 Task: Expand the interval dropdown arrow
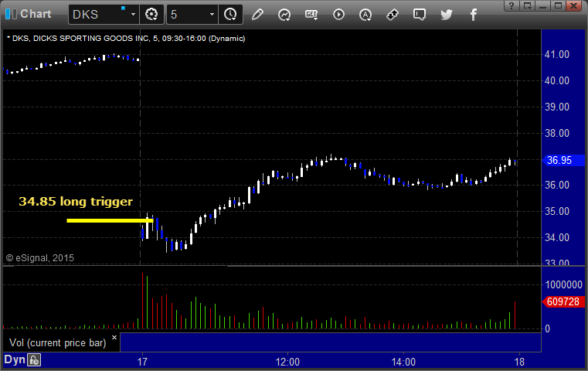tap(212, 15)
